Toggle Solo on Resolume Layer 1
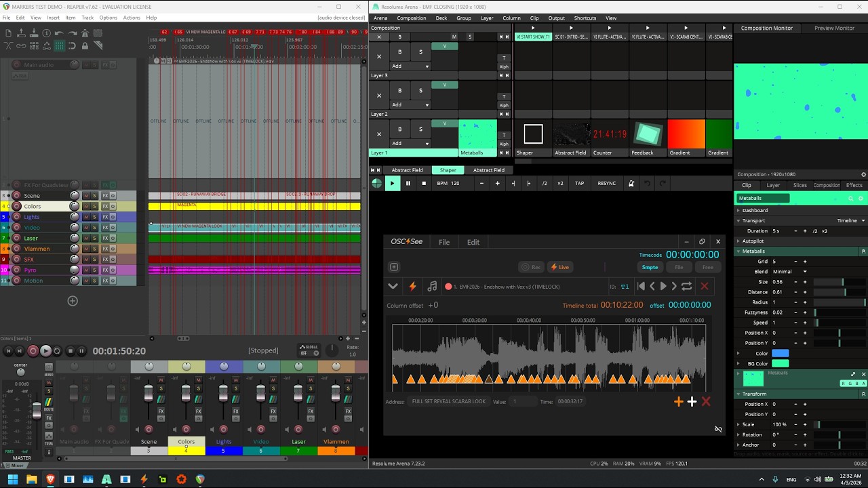 point(420,129)
